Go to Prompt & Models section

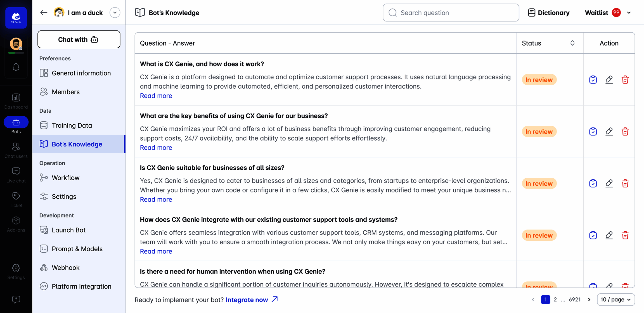point(77,249)
